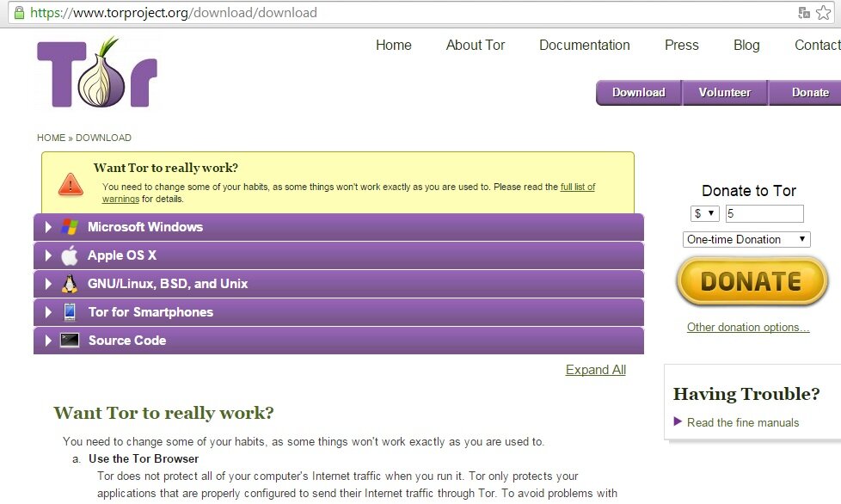Click the purple arrow beside Read the fine manuals
Screen dimensions: 841x504
pyautogui.click(x=678, y=422)
